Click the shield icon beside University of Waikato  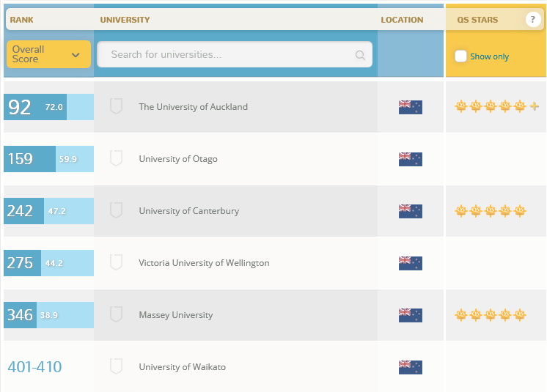pos(116,366)
